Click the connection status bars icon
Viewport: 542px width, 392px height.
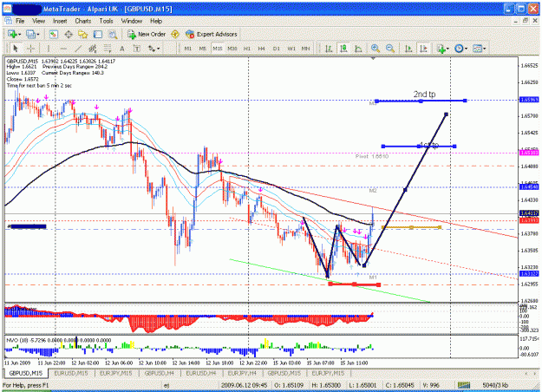tap(464, 385)
